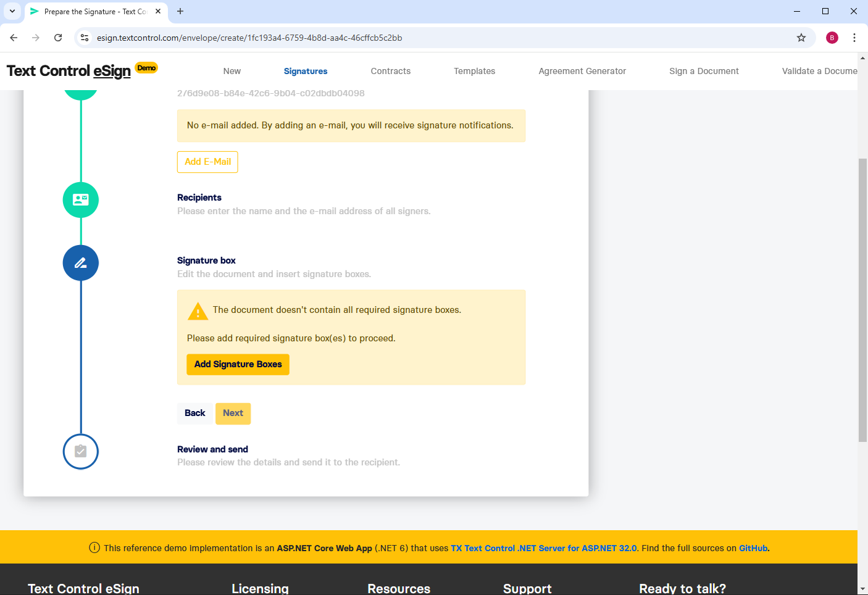Open the GitHub sources link
The image size is (868, 595).
(x=753, y=548)
